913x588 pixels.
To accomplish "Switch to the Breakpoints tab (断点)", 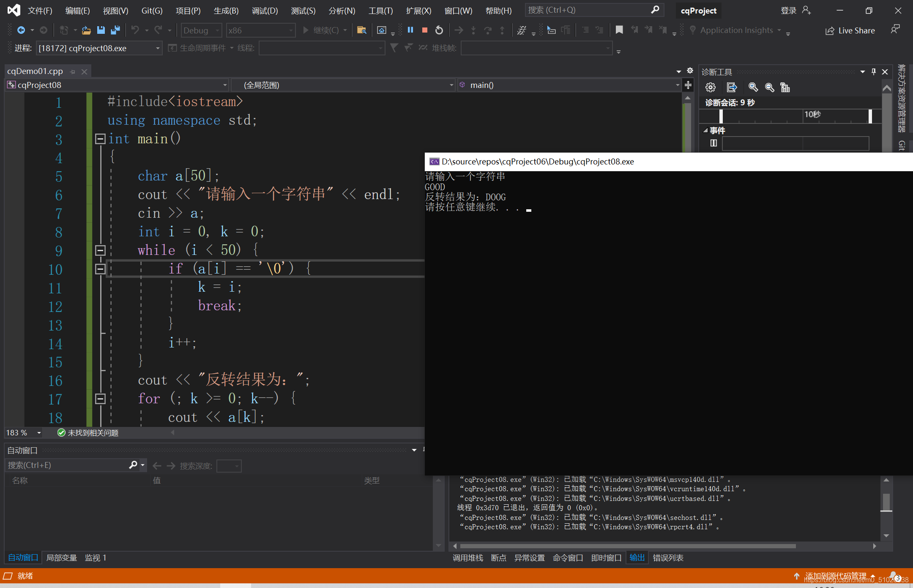I will point(499,558).
